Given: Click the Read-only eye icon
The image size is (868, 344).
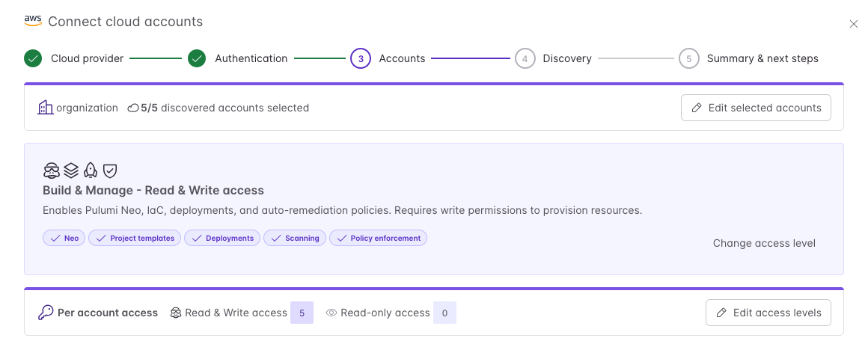Looking at the screenshot, I should [331, 313].
